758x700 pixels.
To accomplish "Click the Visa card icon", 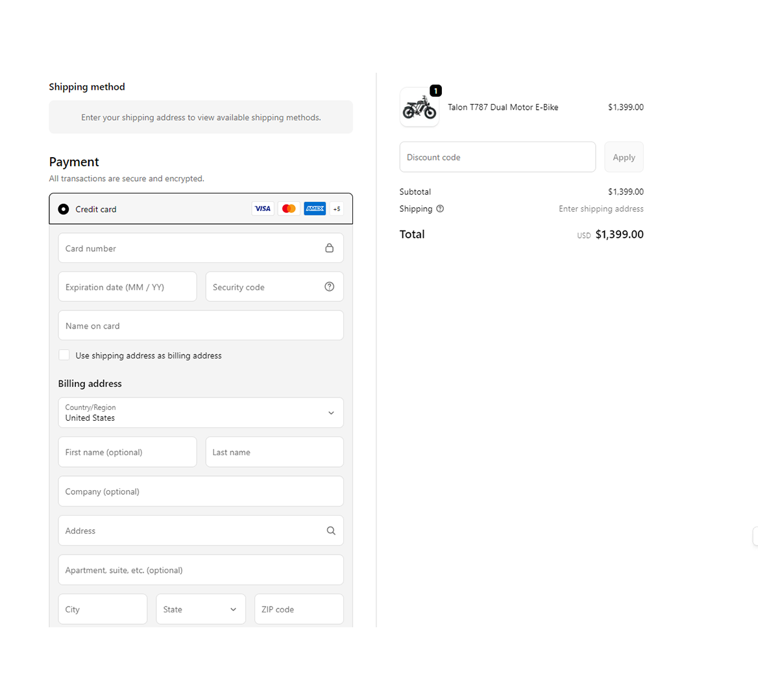I will click(x=263, y=209).
